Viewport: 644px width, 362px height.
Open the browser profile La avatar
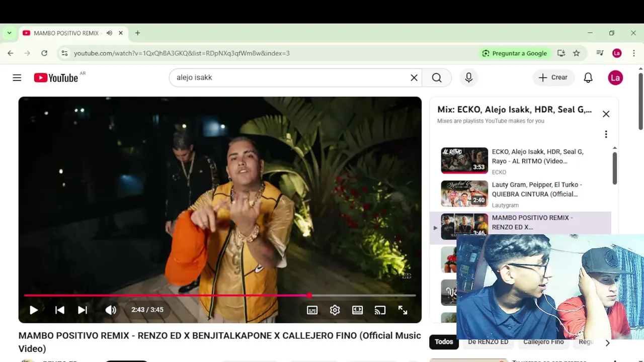click(617, 53)
